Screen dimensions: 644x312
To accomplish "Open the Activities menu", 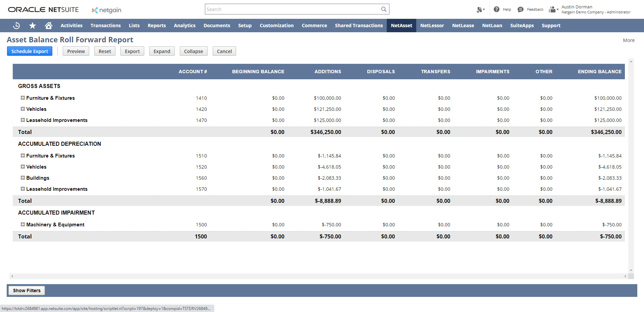I will click(71, 26).
